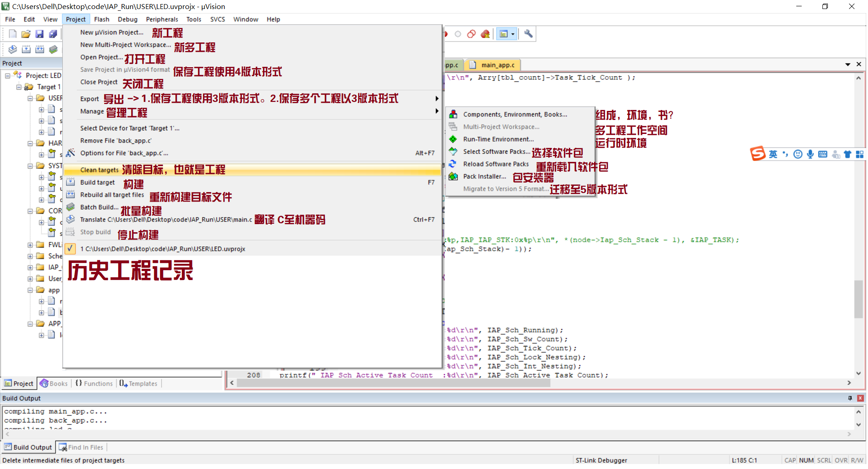Image resolution: width=868 pixels, height=469 pixels.
Task: Pin the Build Output panel
Action: [850, 398]
